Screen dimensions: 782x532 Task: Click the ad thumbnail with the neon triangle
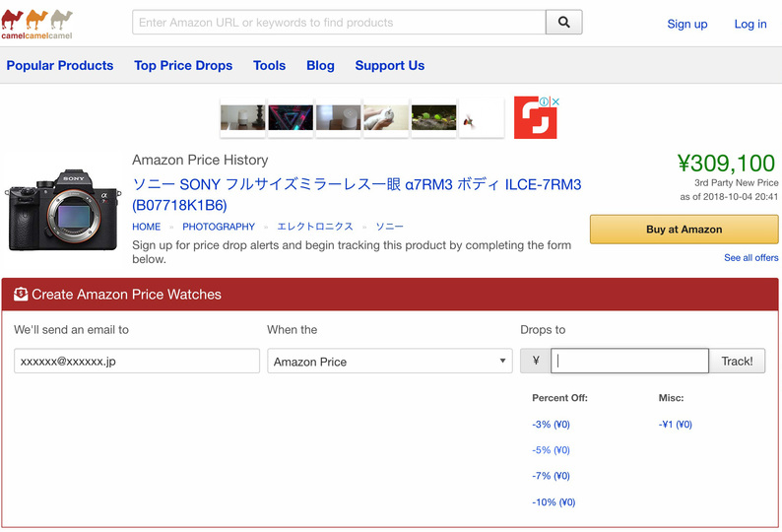tap(291, 117)
